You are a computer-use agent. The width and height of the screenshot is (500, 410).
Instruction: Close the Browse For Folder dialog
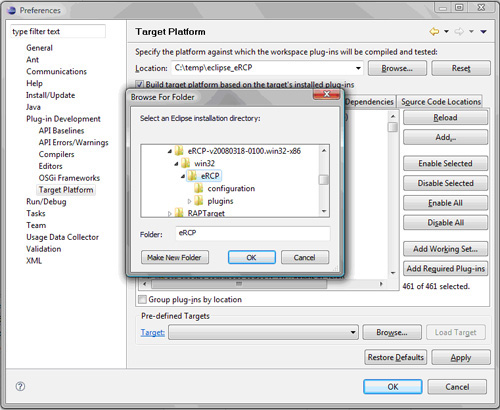click(x=327, y=94)
